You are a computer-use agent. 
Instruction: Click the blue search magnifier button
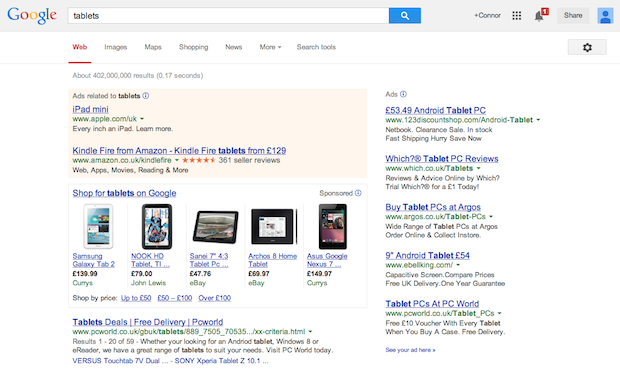tap(405, 15)
